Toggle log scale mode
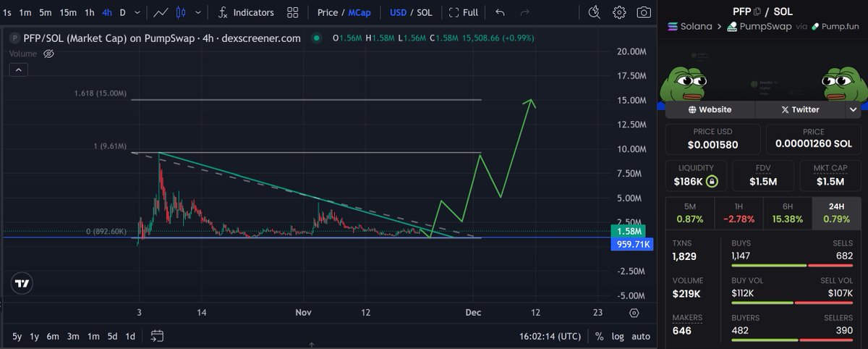Viewport: 868px width, 349px height. pos(618,336)
